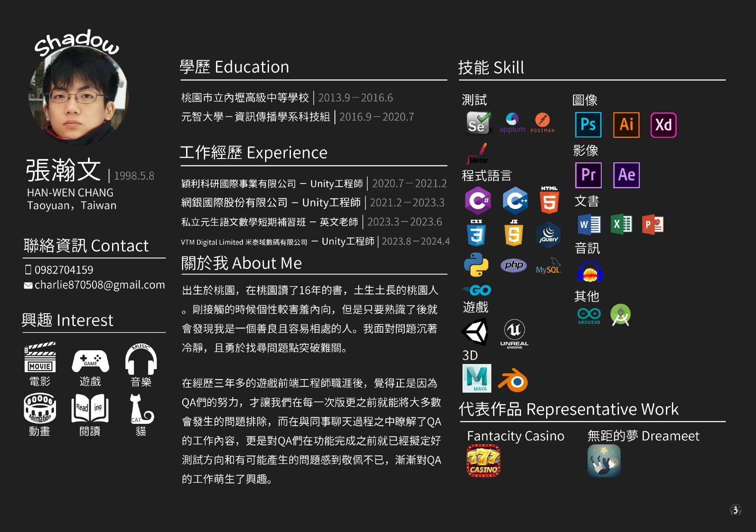Click the VTM Digital Limited experience row
Image resolution: width=756 pixels, height=532 pixels.
[316, 241]
